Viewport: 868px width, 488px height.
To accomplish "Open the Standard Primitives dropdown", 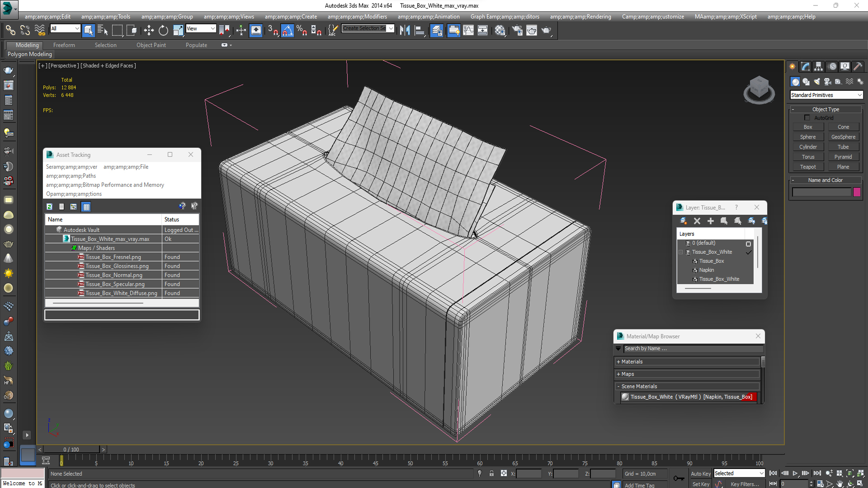I will (x=826, y=95).
